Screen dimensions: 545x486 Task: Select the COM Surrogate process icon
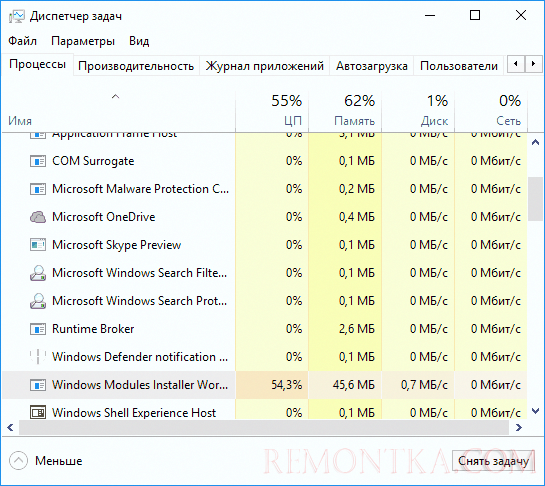tap(38, 161)
